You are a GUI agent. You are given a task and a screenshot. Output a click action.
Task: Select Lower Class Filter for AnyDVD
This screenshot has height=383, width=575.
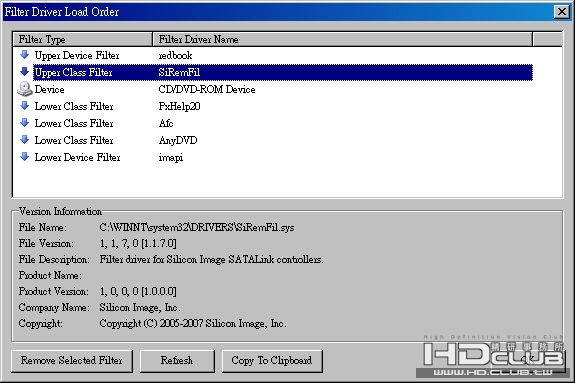[x=74, y=140]
